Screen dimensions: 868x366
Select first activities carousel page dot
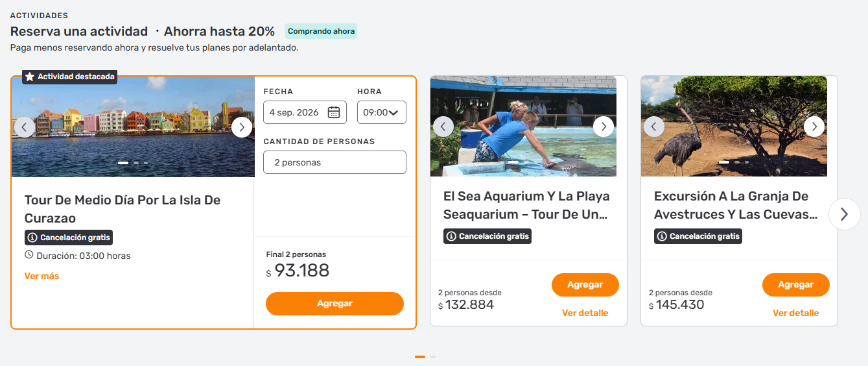[420, 357]
